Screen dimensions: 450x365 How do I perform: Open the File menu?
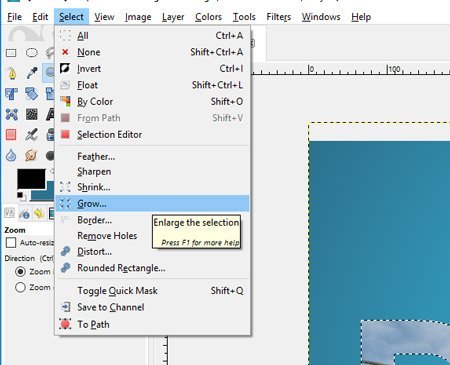[14, 17]
